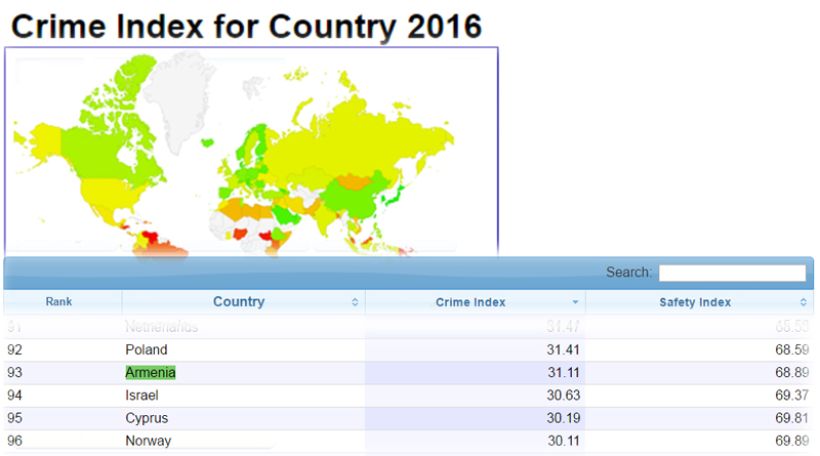The image size is (820, 456).
Task: Click the Country column sort arrows icon
Action: (355, 302)
